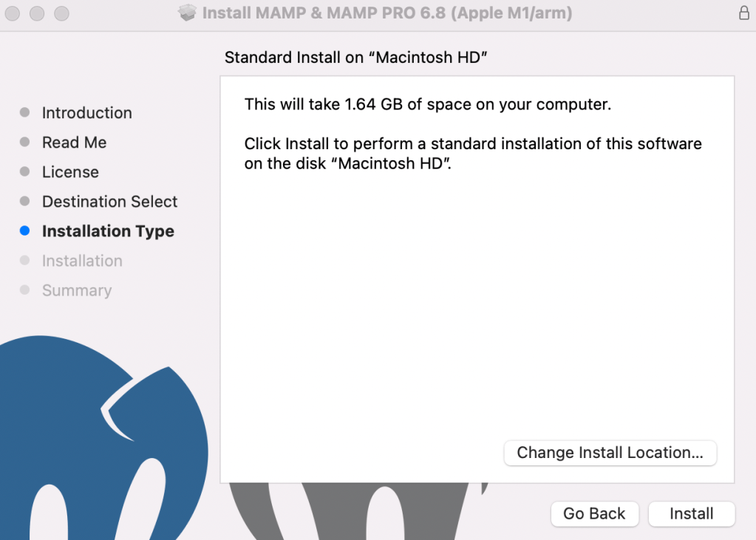Select the grayed-out Installation step

82,260
